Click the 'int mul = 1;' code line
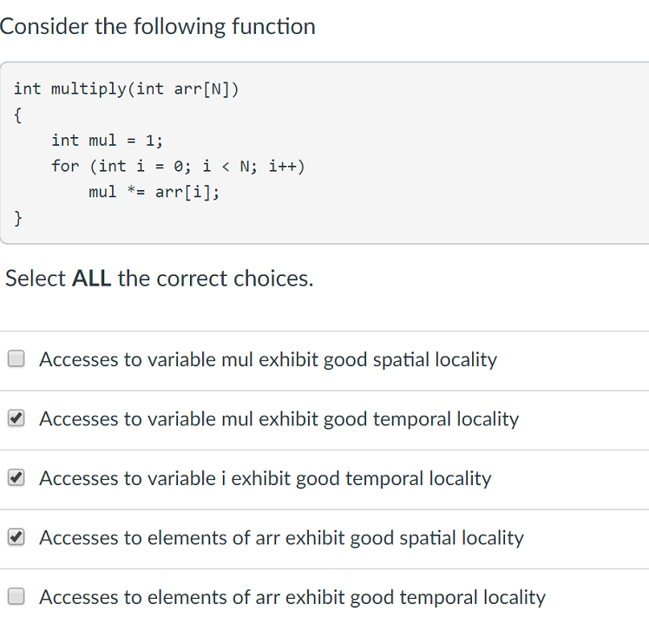 tap(108, 141)
